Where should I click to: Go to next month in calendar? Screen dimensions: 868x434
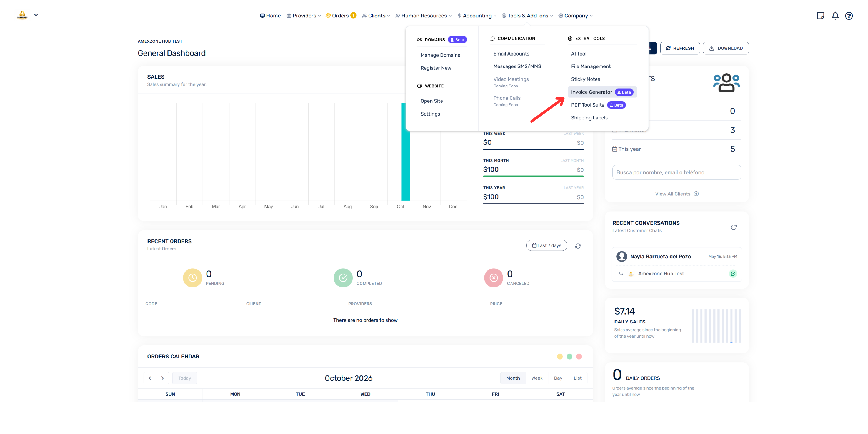[x=162, y=378]
